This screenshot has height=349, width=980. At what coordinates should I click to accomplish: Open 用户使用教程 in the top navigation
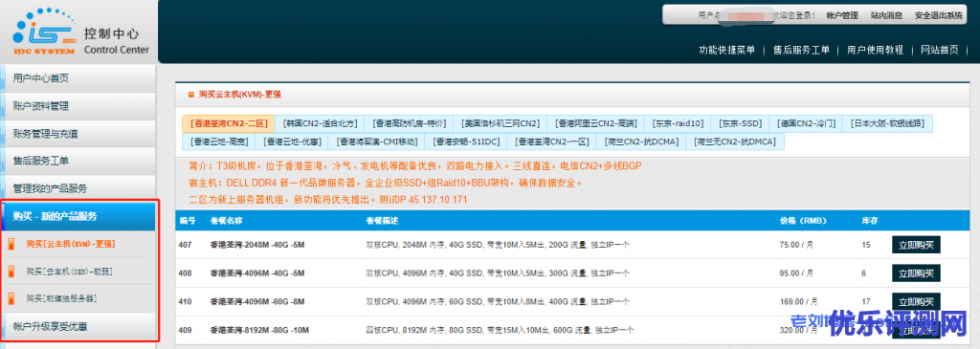pyautogui.click(x=875, y=50)
